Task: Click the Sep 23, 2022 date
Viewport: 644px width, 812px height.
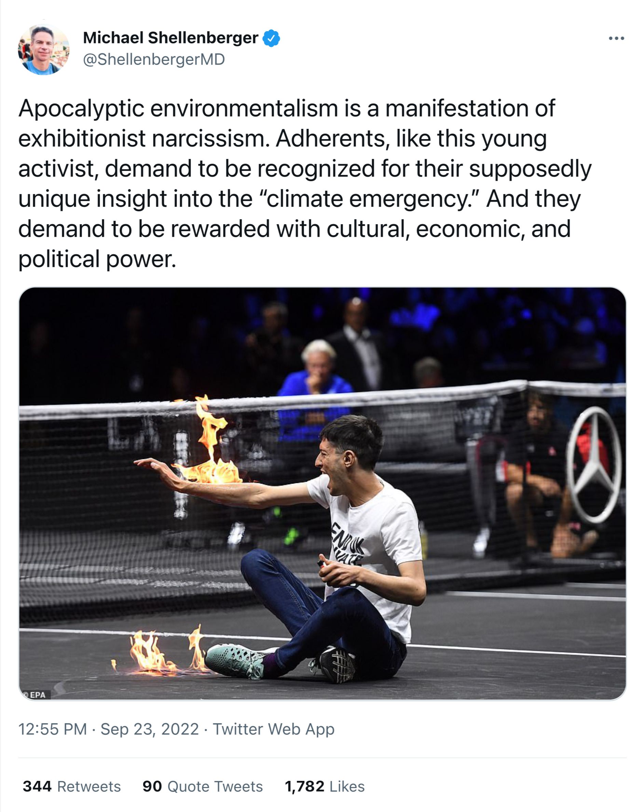Action: pos(150,729)
